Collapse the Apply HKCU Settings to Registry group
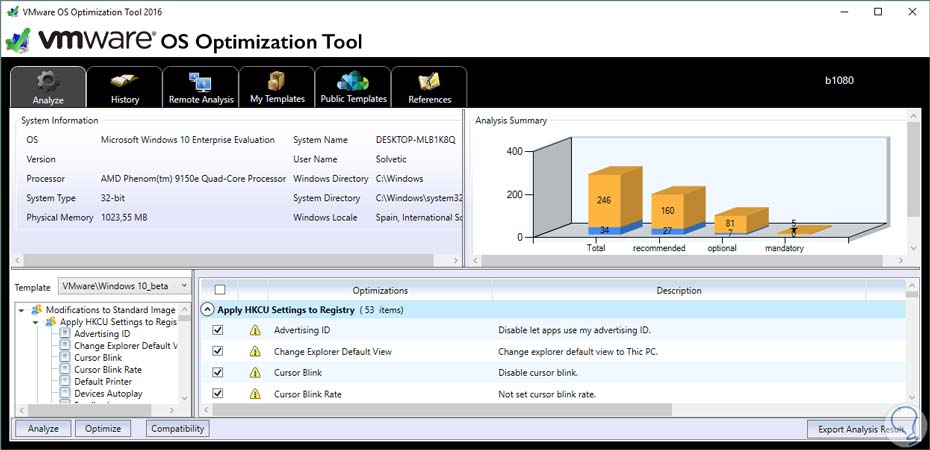 [x=208, y=309]
